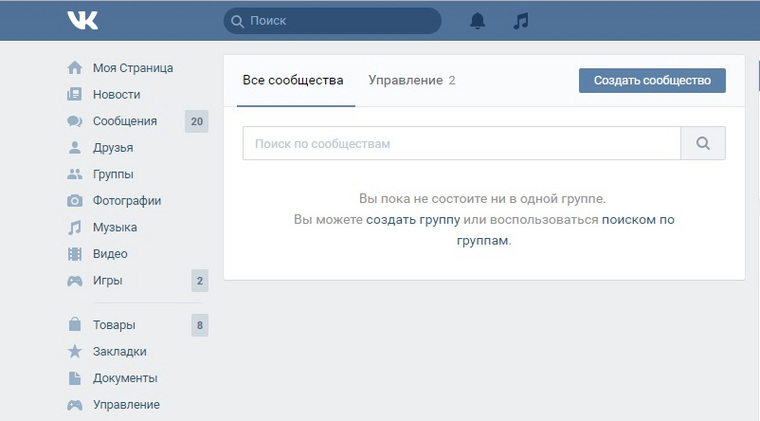Open Сообщения in sidebar
This screenshot has height=421, width=760.
(x=125, y=121)
